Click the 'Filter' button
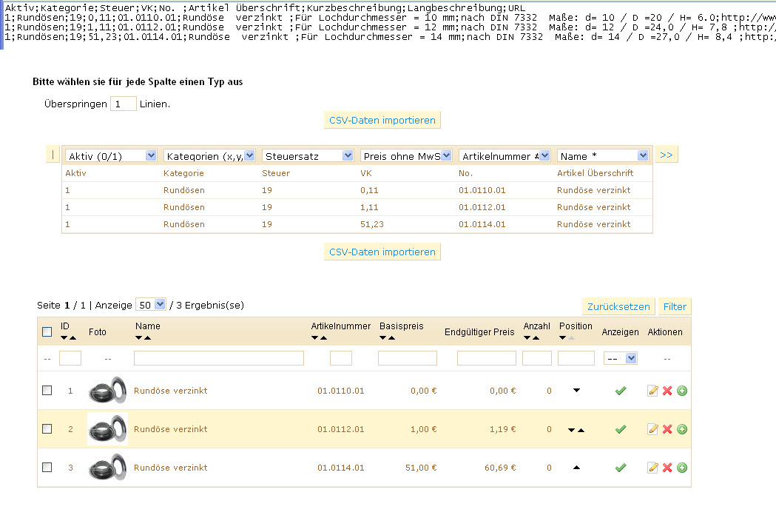776x532 pixels. (674, 306)
